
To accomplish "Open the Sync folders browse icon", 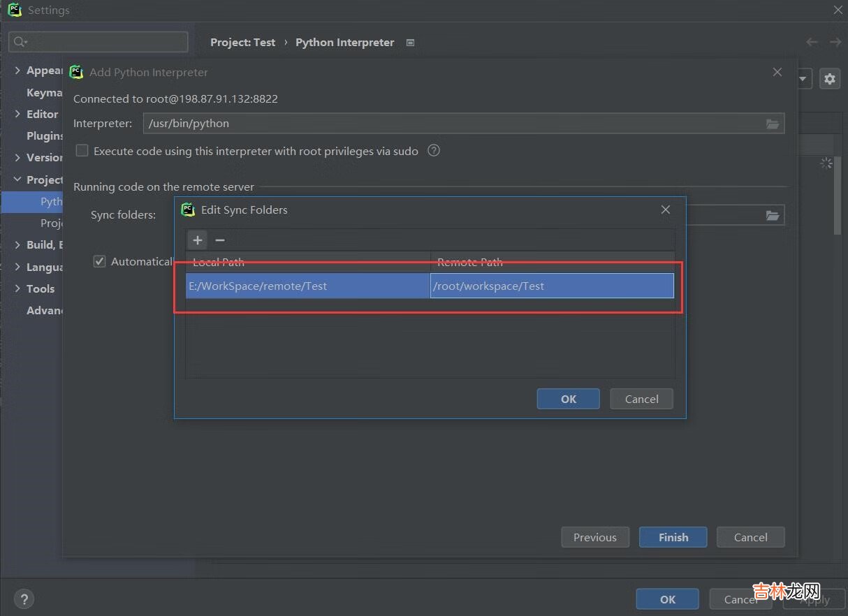I will coord(772,215).
